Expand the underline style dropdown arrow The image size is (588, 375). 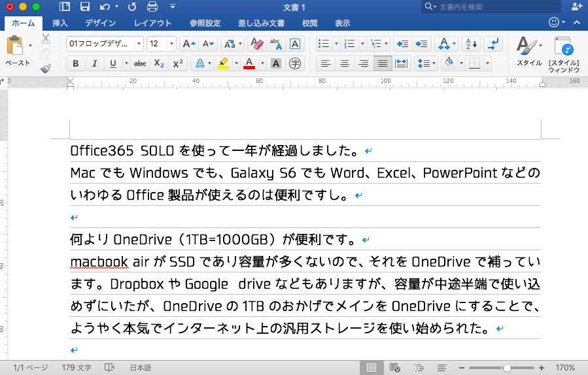pyautogui.click(x=126, y=63)
